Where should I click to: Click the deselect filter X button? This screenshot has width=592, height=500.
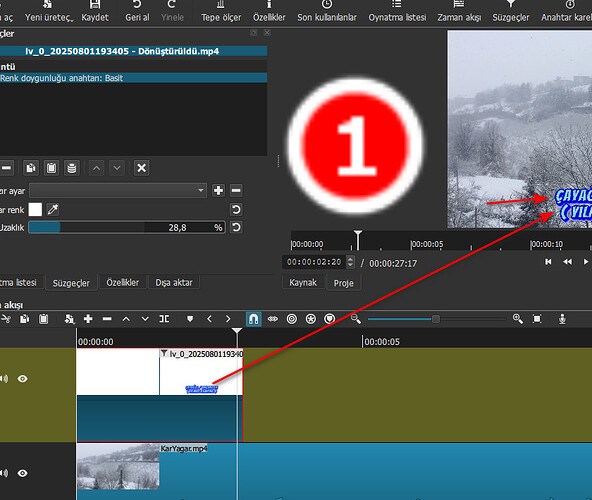(142, 168)
